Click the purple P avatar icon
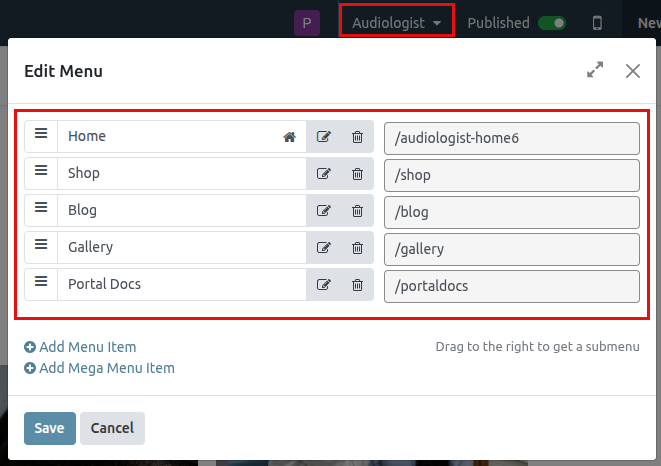The image size is (661, 466). point(306,22)
